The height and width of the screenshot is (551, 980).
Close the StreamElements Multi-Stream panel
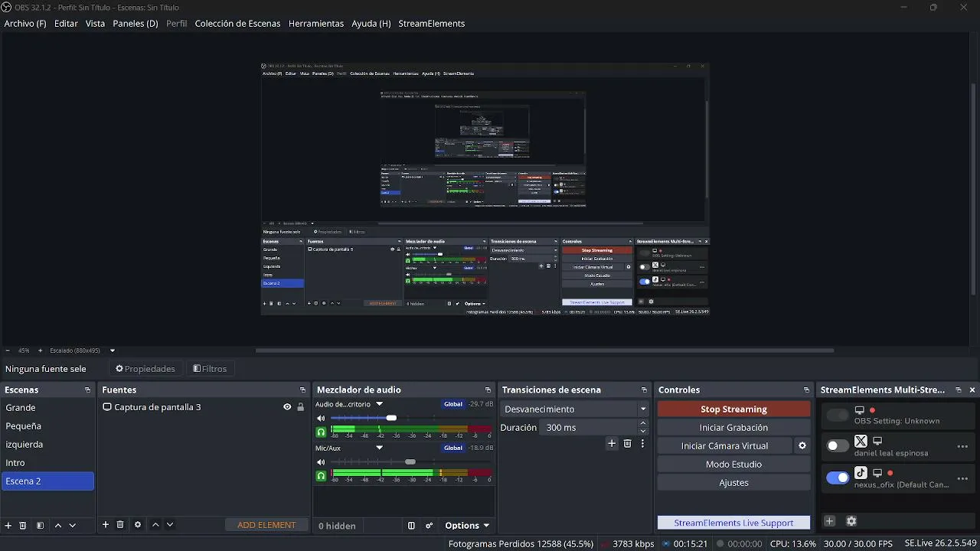pos(972,390)
